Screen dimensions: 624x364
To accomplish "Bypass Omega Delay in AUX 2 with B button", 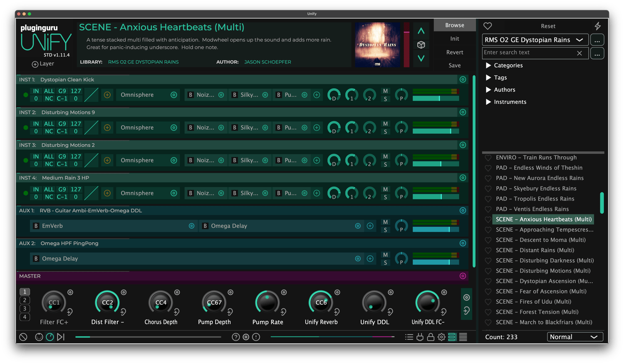I will (36, 258).
